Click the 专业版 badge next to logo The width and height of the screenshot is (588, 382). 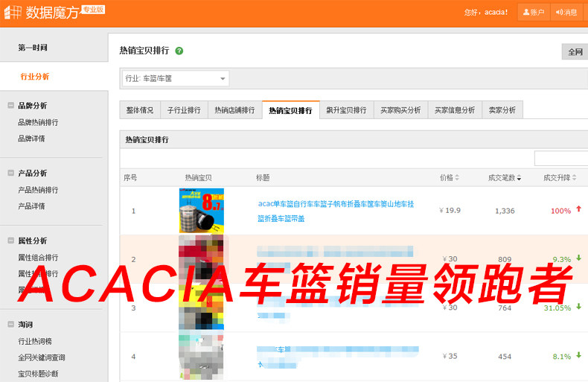[x=93, y=10]
